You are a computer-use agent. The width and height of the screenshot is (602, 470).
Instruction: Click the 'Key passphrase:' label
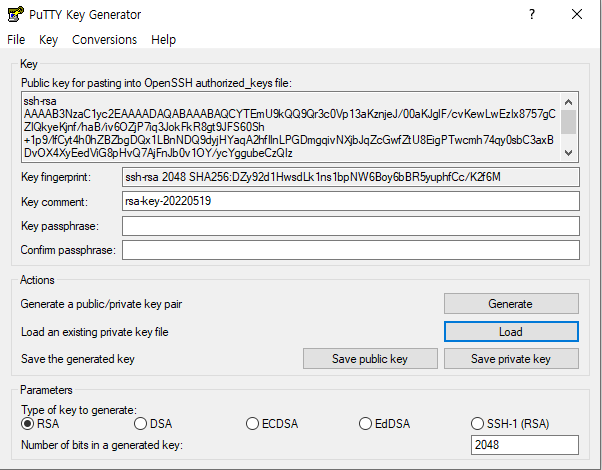[x=60, y=226]
